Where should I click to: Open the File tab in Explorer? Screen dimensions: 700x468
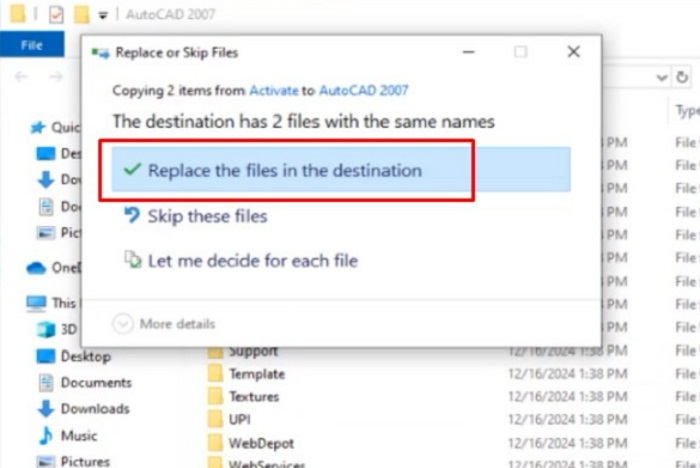pos(32,45)
